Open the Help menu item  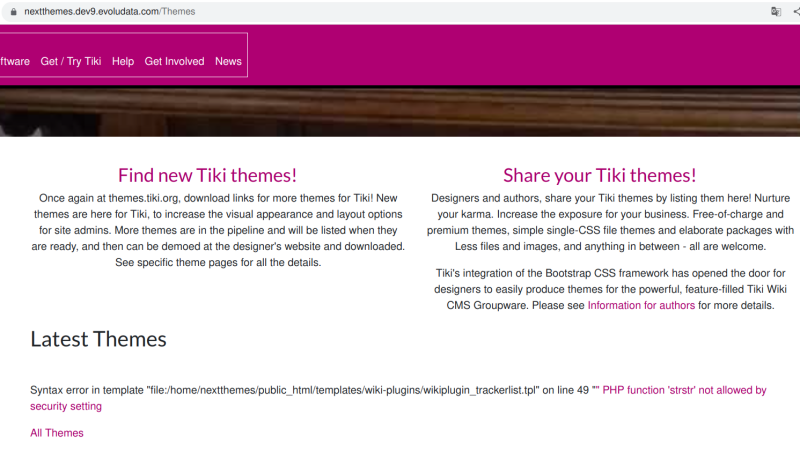(x=123, y=61)
